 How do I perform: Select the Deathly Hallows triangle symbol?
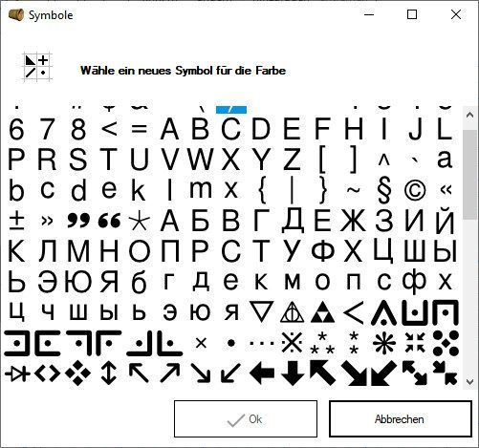pyautogui.click(x=292, y=312)
